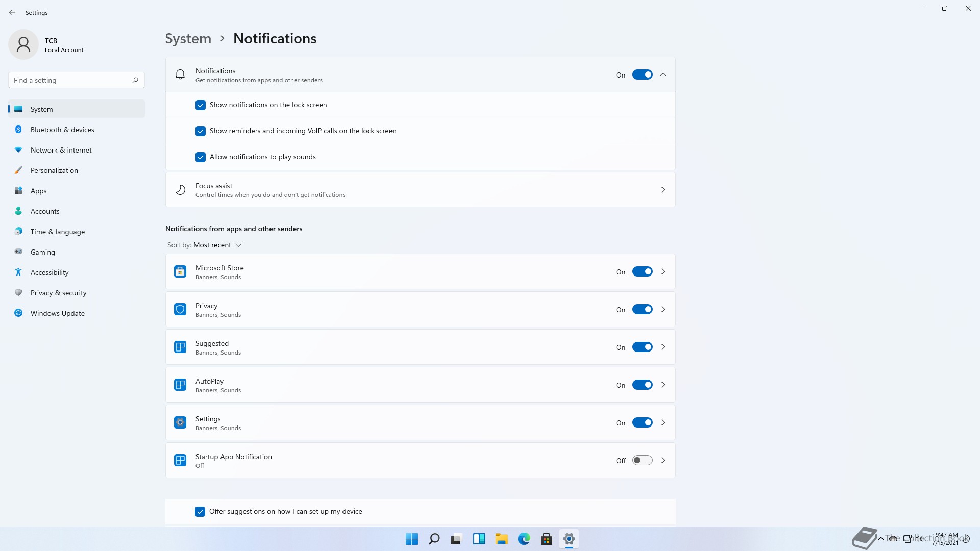
Task: Open File Explorer from the taskbar
Action: pos(501,539)
